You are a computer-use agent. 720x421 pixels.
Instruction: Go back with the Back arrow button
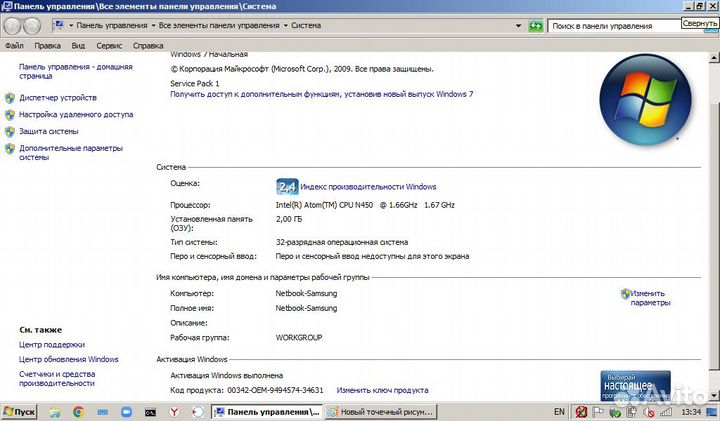click(x=12, y=26)
